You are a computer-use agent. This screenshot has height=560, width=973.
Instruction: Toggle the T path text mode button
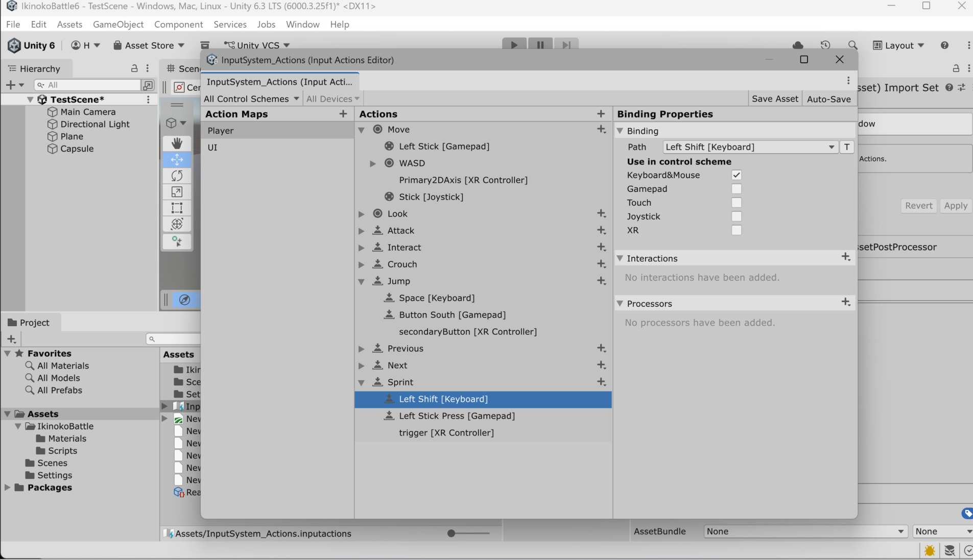click(x=847, y=147)
